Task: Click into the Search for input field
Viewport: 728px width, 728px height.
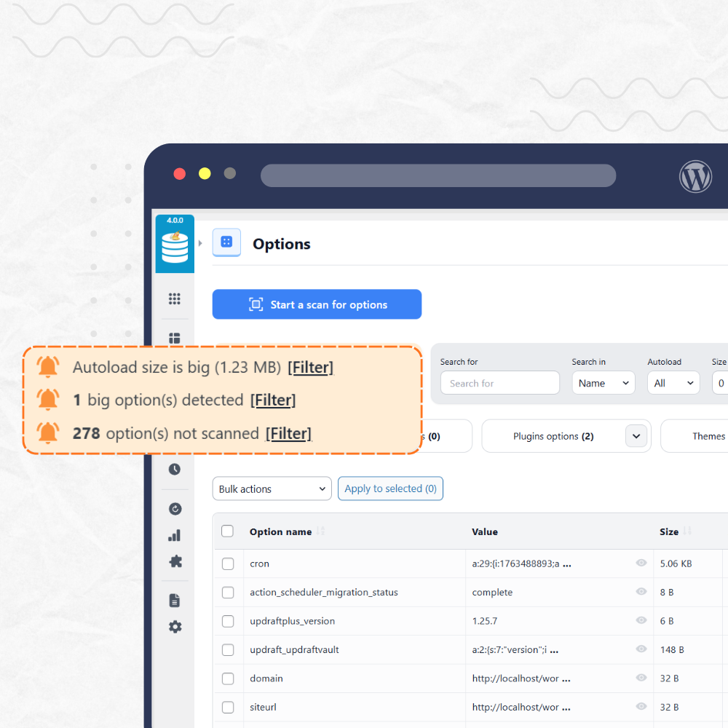Action: coord(499,382)
